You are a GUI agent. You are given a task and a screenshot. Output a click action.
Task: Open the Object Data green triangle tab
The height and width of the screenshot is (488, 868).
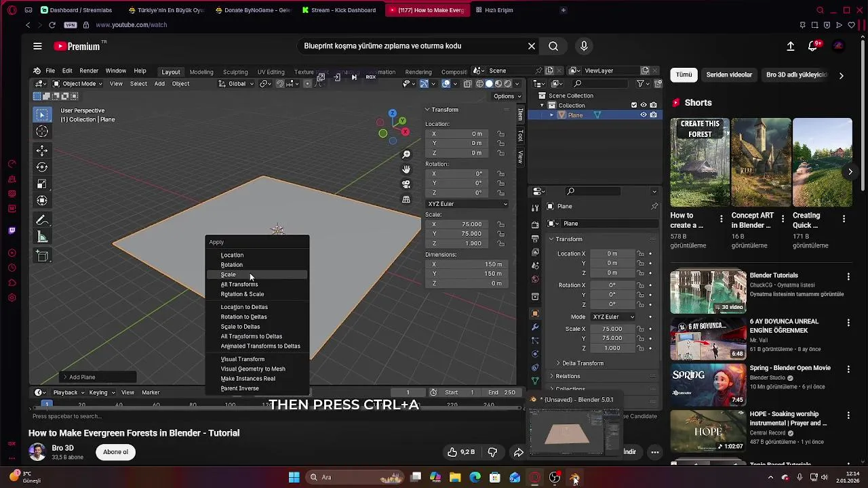pyautogui.click(x=535, y=381)
